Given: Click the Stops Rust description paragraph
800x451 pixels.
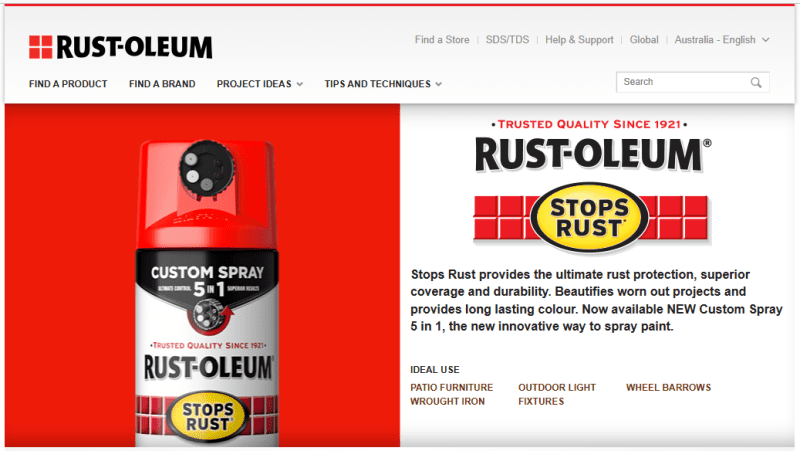Looking at the screenshot, I should pos(596,300).
